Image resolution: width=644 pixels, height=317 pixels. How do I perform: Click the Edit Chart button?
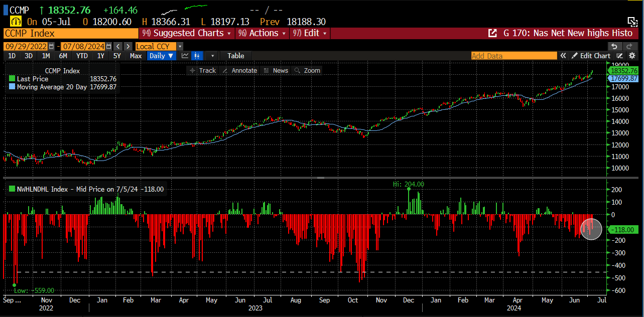tap(591, 56)
